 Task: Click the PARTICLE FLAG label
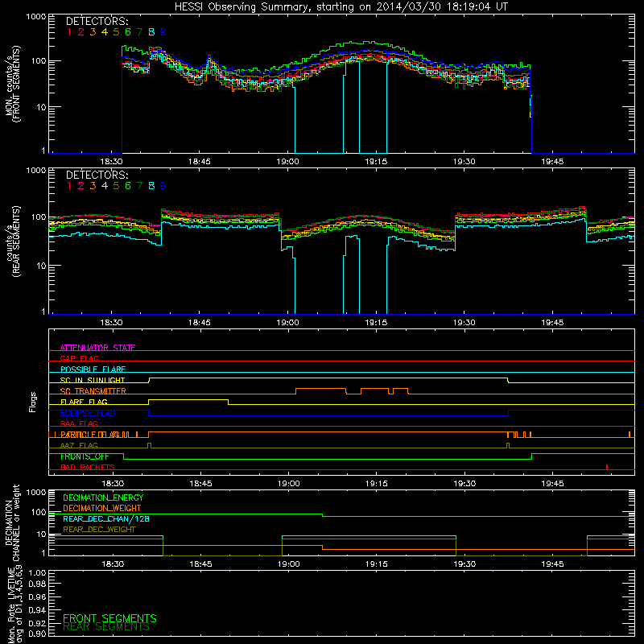pos(90,434)
